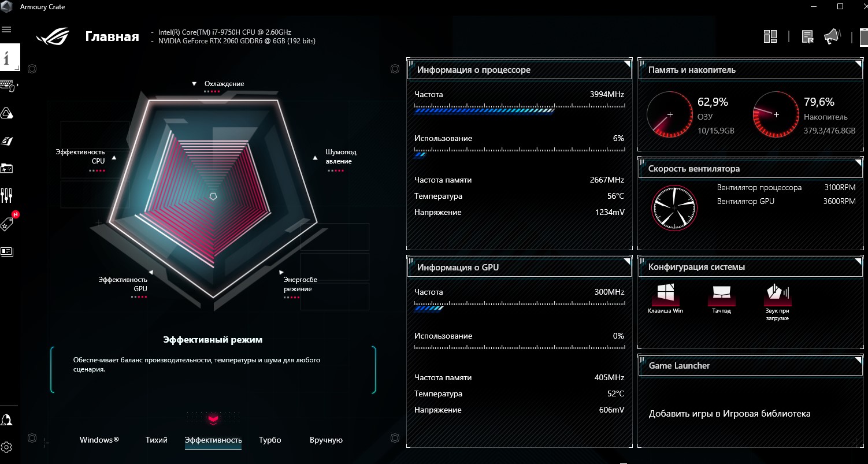868x464 pixels.
Task: Expand the Game Launcher panel corner
Action: [x=858, y=359]
